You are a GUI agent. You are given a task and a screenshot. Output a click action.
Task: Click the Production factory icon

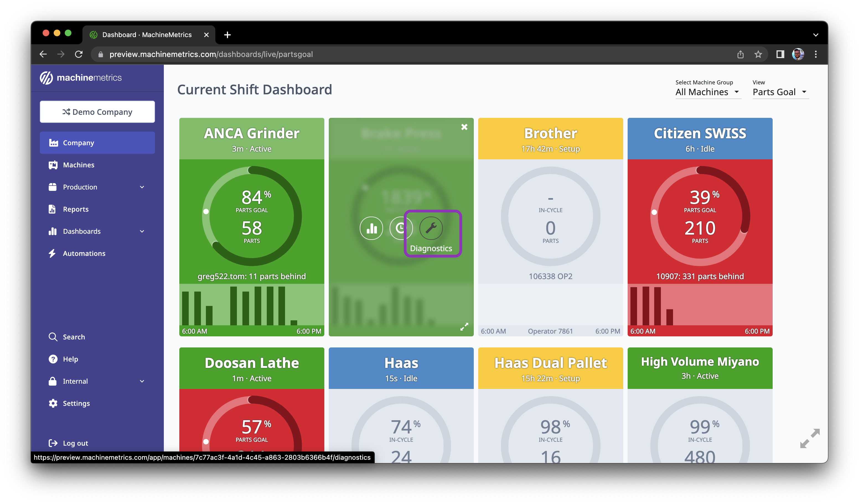point(53,187)
